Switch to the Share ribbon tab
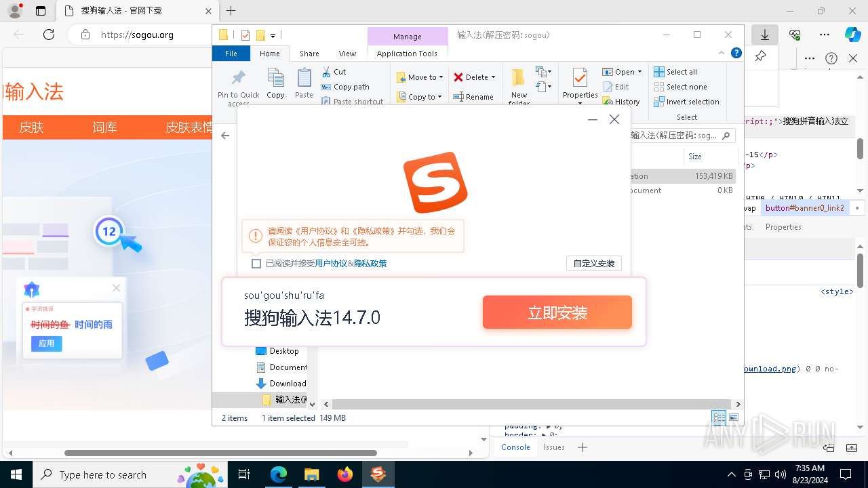 [x=309, y=54]
